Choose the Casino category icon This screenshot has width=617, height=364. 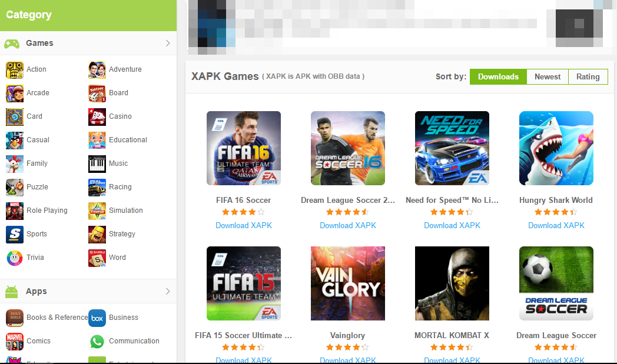[x=97, y=117]
